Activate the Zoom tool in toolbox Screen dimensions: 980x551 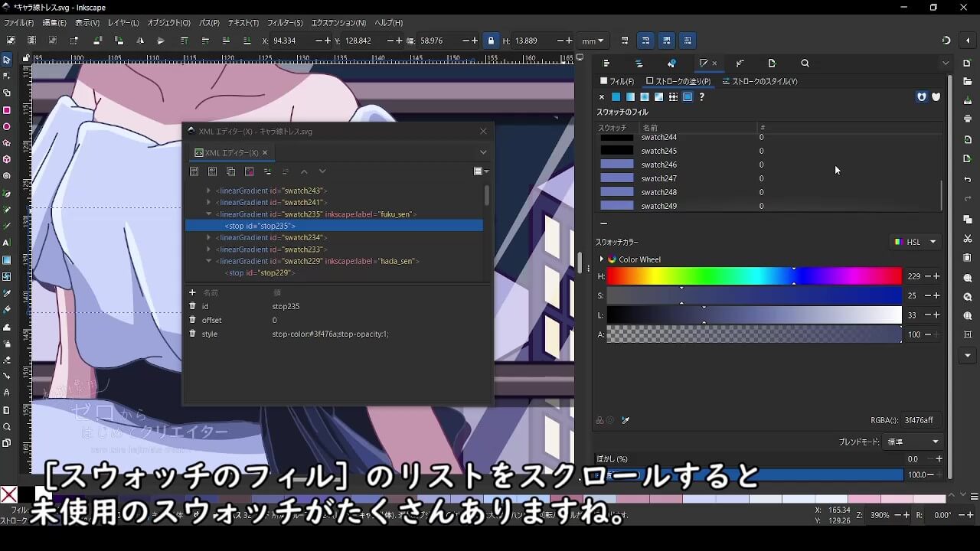7,427
